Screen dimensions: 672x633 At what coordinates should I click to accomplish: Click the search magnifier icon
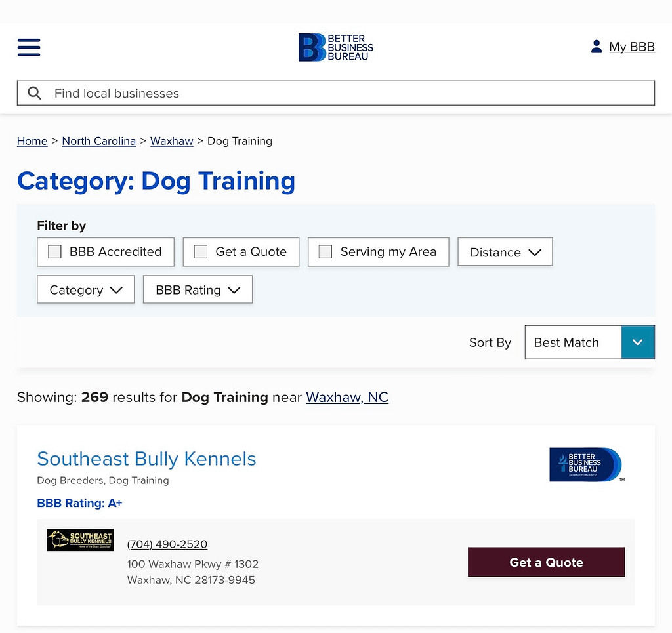(x=34, y=93)
